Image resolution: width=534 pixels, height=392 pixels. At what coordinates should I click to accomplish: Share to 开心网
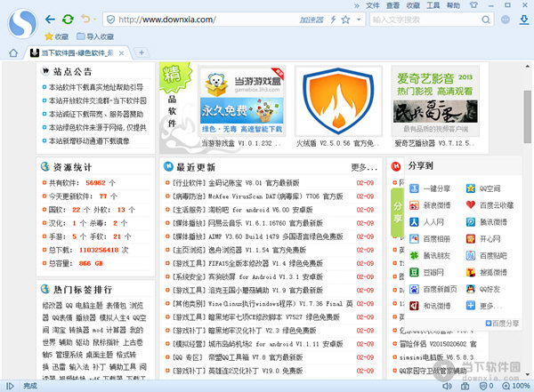(x=483, y=239)
